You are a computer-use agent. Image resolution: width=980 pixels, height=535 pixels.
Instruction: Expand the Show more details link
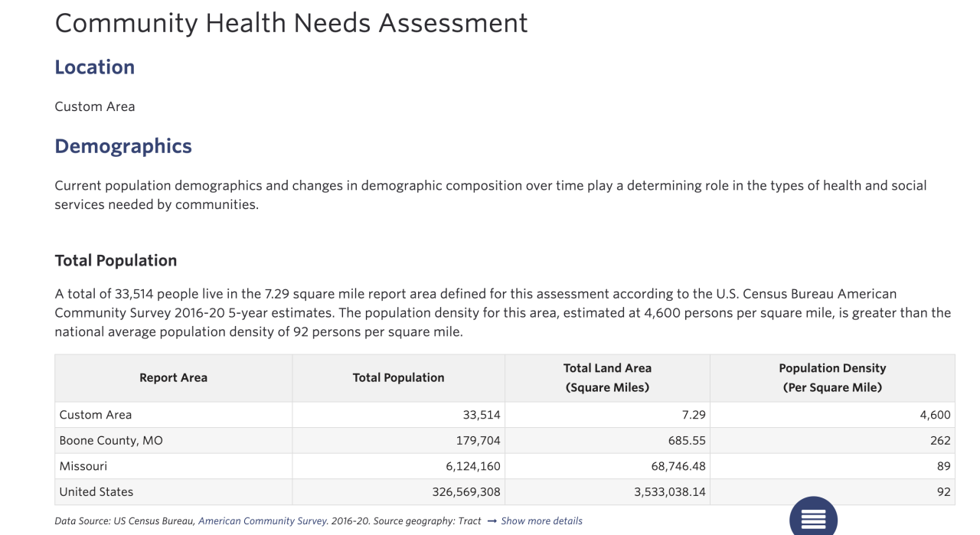click(x=541, y=521)
